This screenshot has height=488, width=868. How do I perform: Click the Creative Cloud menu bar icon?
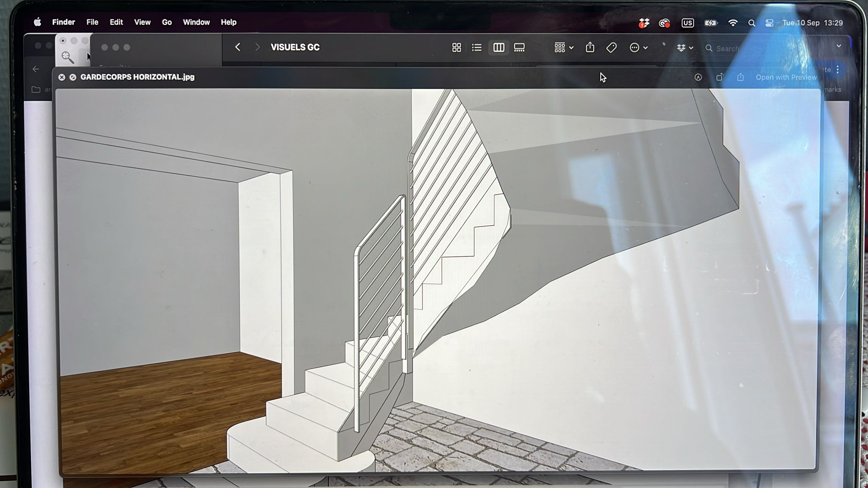pos(665,23)
